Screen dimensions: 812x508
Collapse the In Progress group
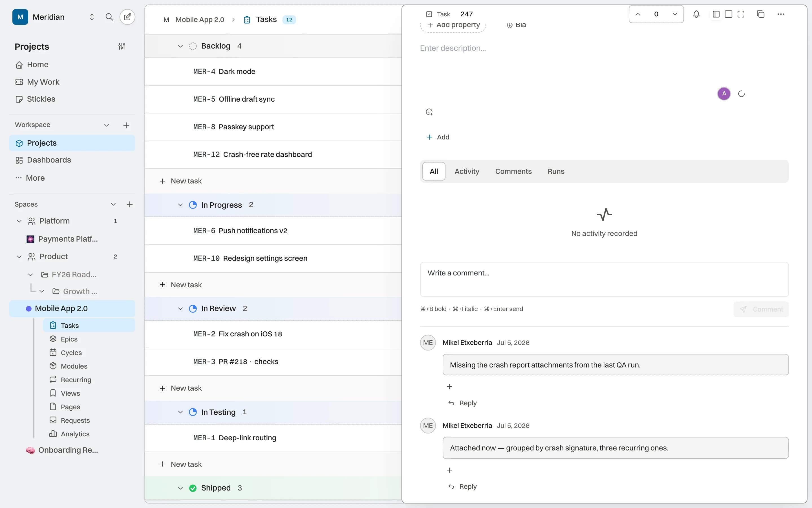click(x=180, y=205)
